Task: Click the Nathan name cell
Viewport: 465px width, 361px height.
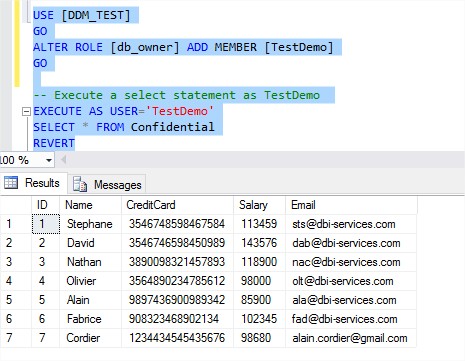Action: pos(90,262)
